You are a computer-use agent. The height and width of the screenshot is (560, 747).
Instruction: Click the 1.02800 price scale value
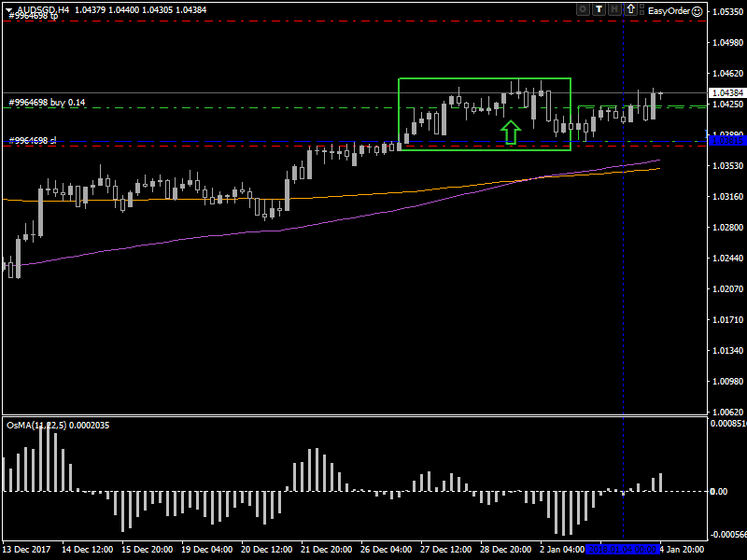pyautogui.click(x=727, y=227)
